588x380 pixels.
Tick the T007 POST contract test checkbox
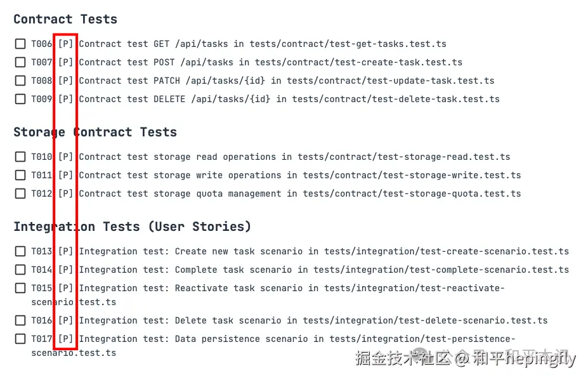(20, 63)
